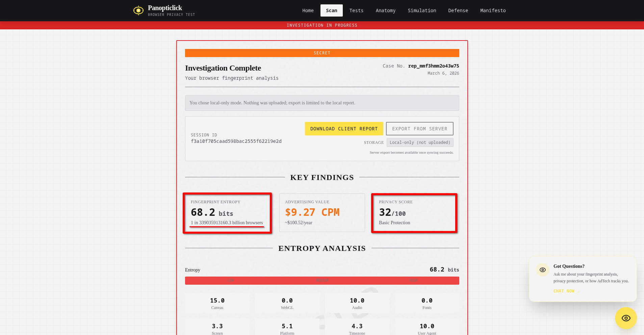Click the eye icon in Got Questions card
The image size is (644, 335).
coord(542,270)
